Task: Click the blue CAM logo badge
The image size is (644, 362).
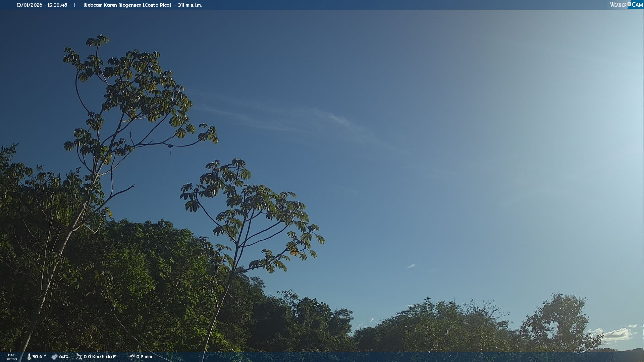Action: click(637, 5)
